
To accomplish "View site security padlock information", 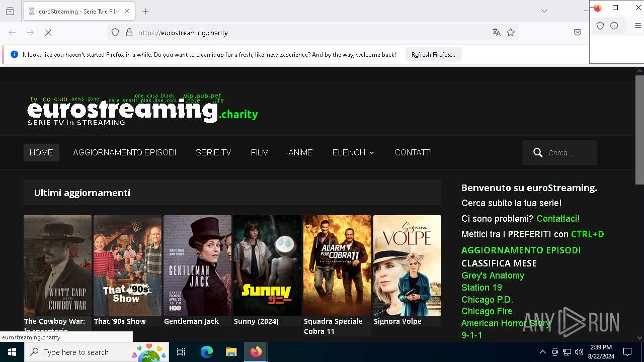I will pos(129,33).
